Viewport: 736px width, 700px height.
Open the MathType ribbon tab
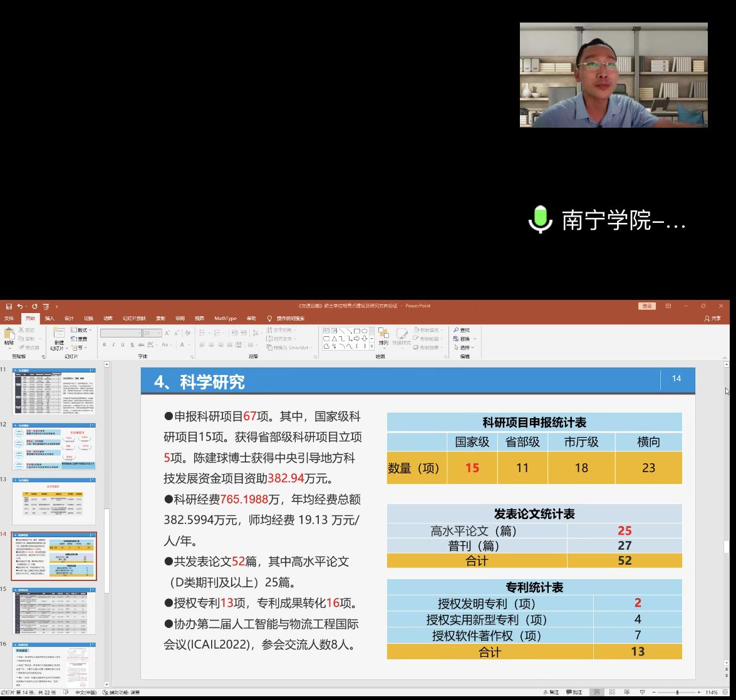click(x=225, y=318)
